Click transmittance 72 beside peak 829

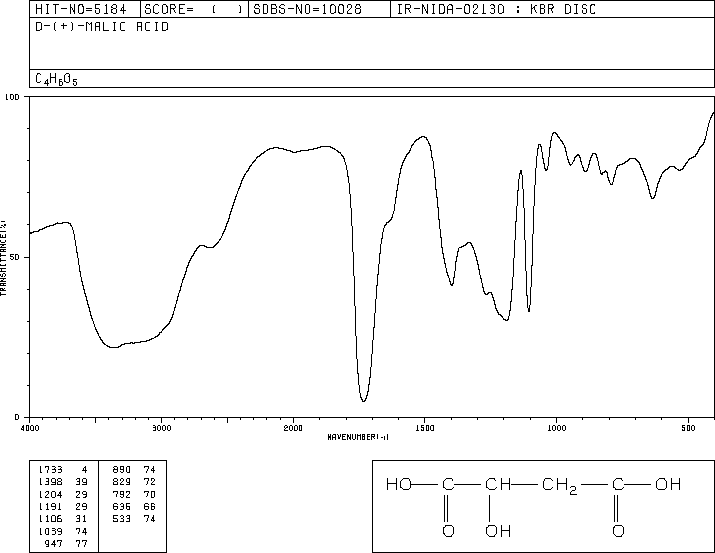tap(150, 481)
